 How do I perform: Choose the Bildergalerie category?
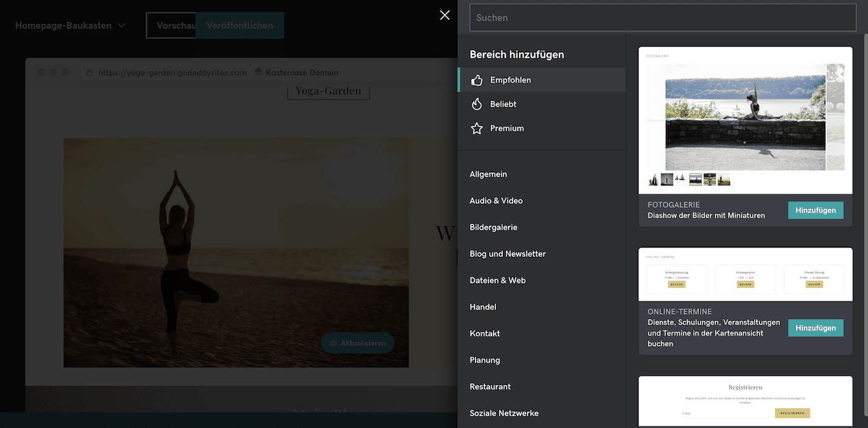(494, 227)
